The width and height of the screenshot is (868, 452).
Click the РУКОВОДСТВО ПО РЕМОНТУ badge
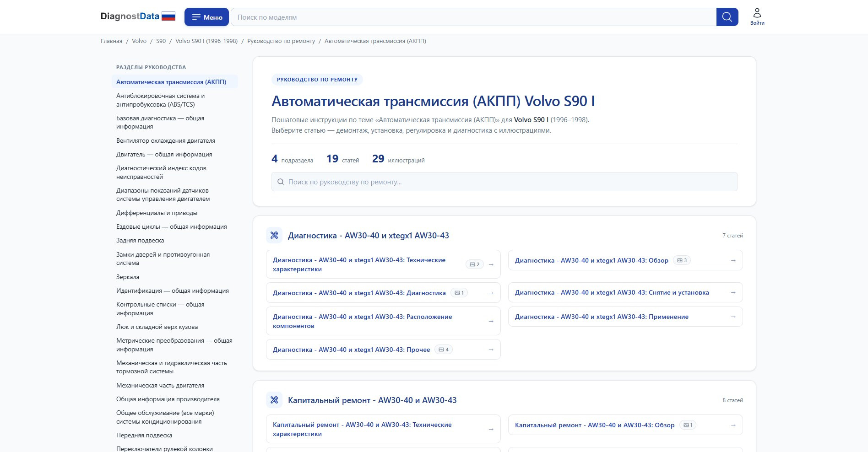click(317, 80)
